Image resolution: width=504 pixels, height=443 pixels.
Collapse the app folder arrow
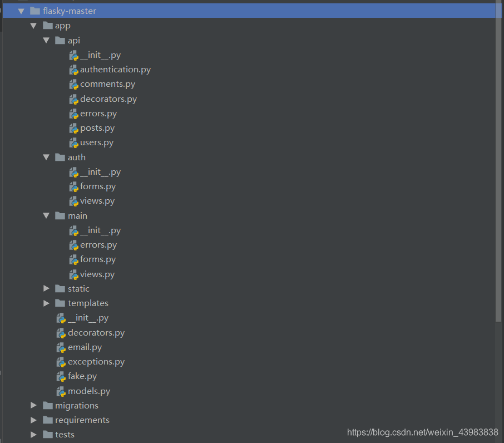(33, 26)
